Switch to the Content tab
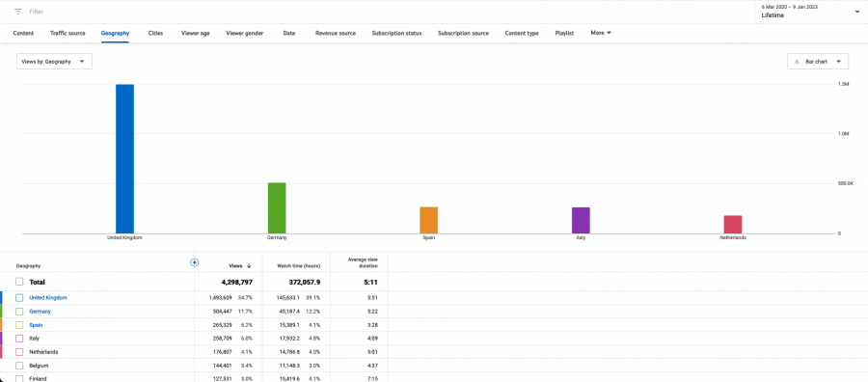The width and height of the screenshot is (868, 382). tap(23, 33)
